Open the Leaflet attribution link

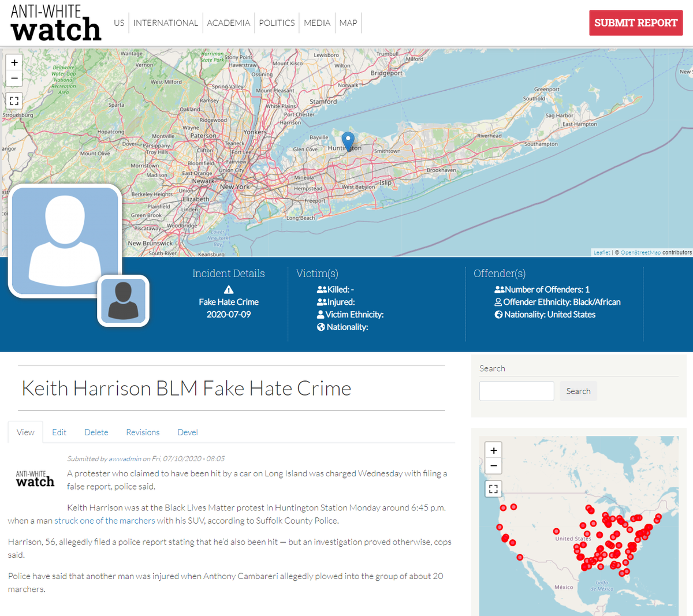(x=602, y=253)
